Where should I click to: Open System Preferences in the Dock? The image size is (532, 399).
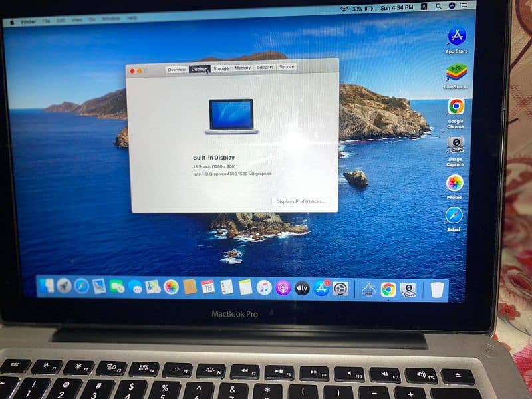[x=340, y=289]
